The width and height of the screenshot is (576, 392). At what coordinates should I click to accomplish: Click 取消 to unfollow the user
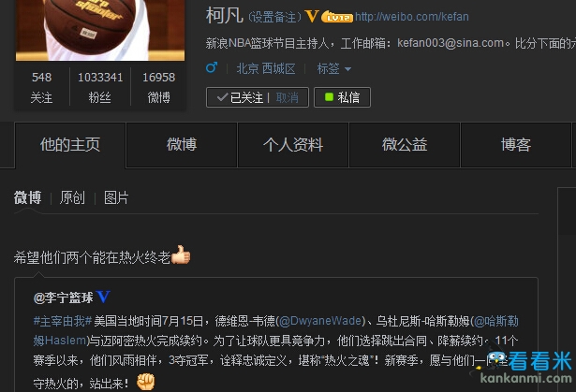coord(288,97)
